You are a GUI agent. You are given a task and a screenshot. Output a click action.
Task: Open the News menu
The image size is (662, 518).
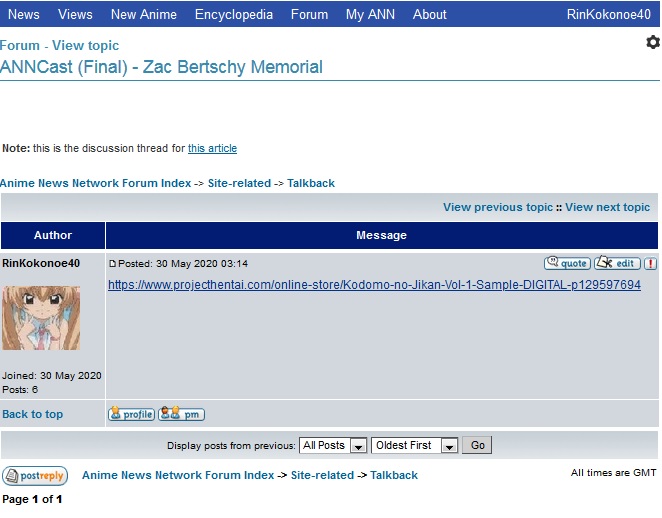[x=24, y=14]
